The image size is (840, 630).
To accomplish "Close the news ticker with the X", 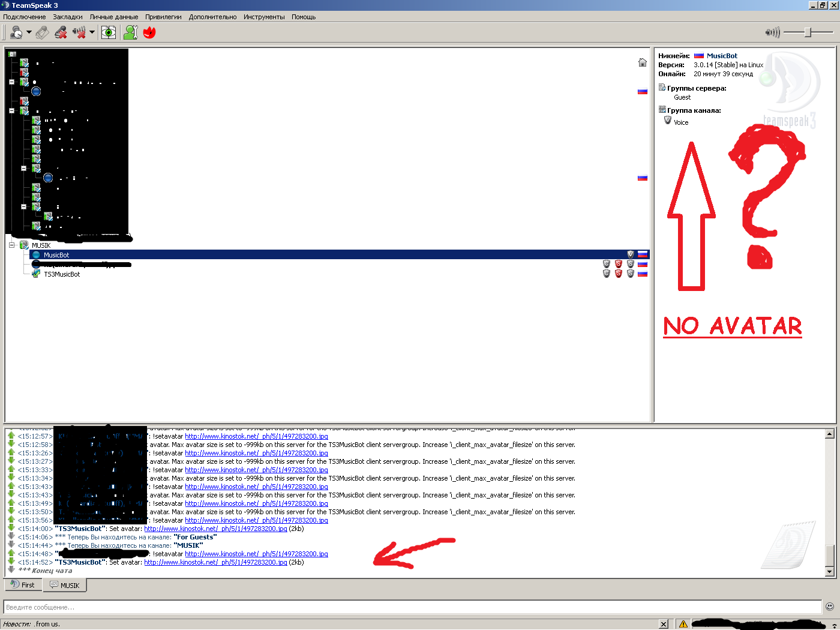I will 664,624.
